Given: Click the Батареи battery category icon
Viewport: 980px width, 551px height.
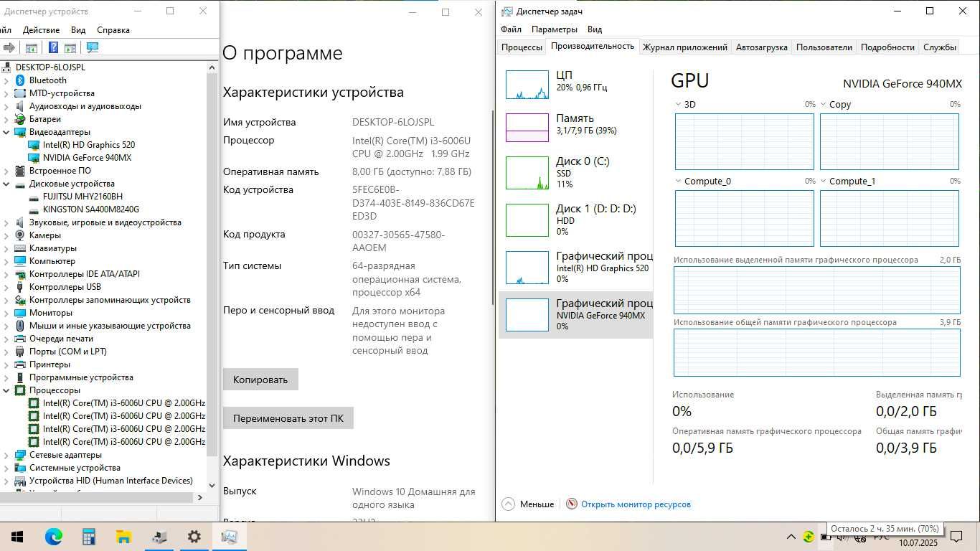Looking at the screenshot, I should (x=20, y=119).
